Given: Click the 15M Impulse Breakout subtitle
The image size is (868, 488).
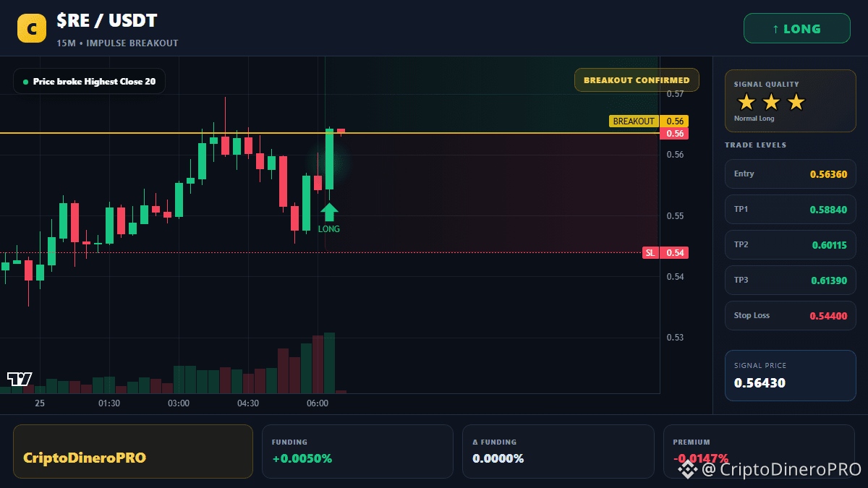Looking at the screenshot, I should coord(117,43).
